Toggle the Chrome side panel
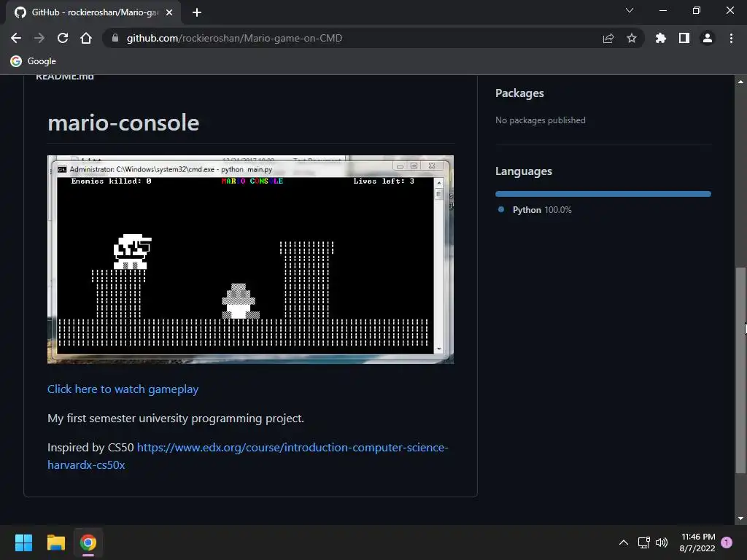The image size is (747, 560). [x=684, y=38]
